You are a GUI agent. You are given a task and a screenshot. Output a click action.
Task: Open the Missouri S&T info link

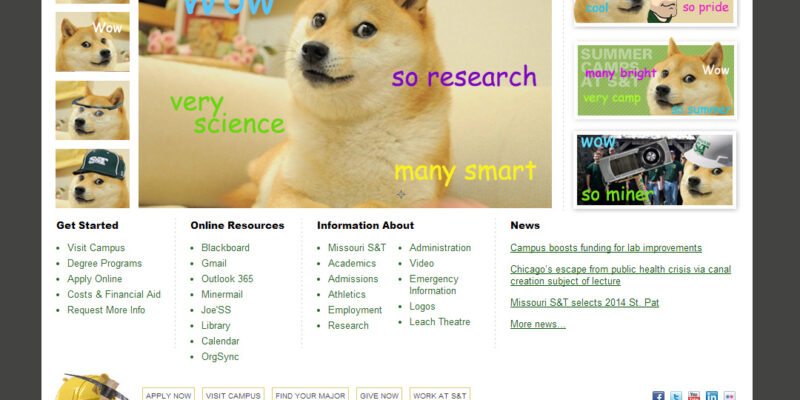357,248
